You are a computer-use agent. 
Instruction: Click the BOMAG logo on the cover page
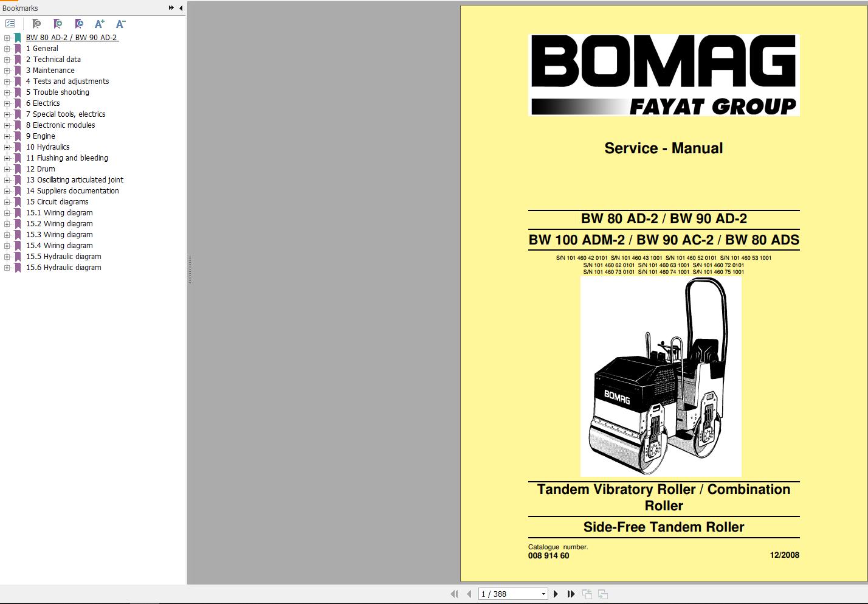pyautogui.click(x=664, y=75)
